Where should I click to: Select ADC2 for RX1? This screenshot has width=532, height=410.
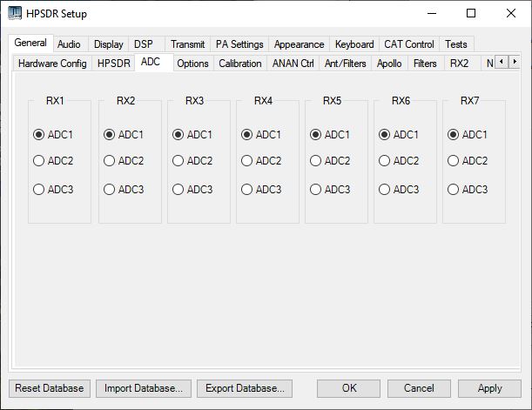click(38, 160)
